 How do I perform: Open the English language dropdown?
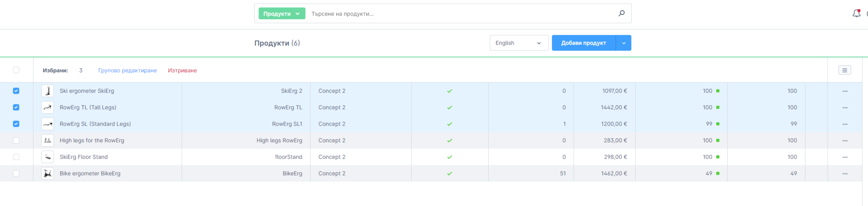point(518,43)
